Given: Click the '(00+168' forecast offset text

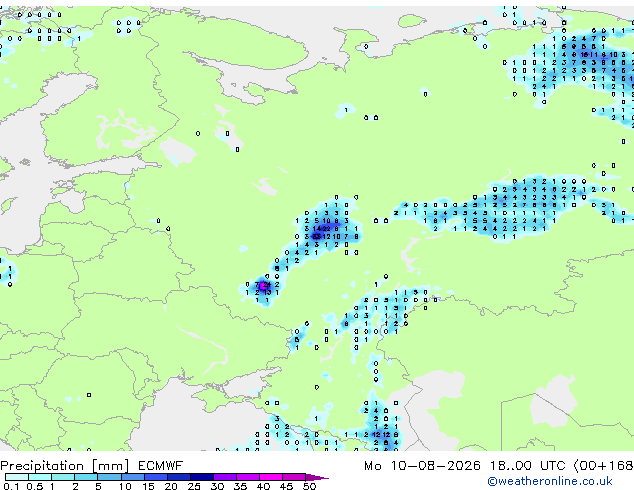Looking at the screenshot, I should [604, 466].
